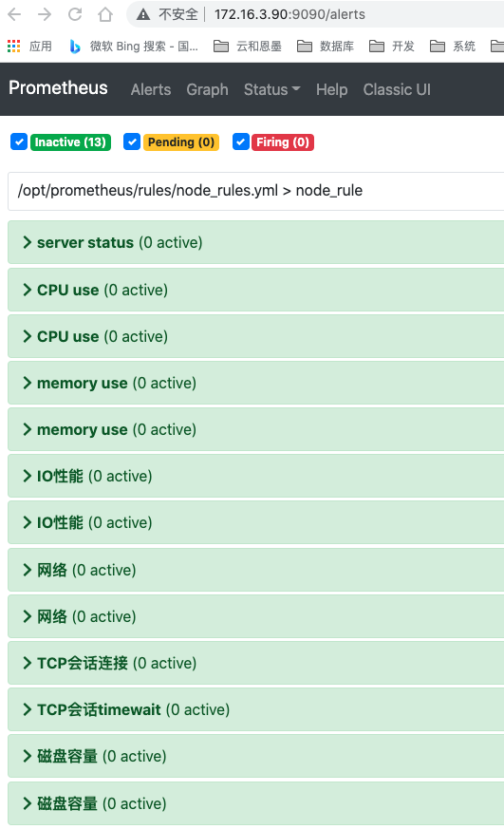504x829 pixels.
Task: Open the Status dropdown menu
Action: 271,89
